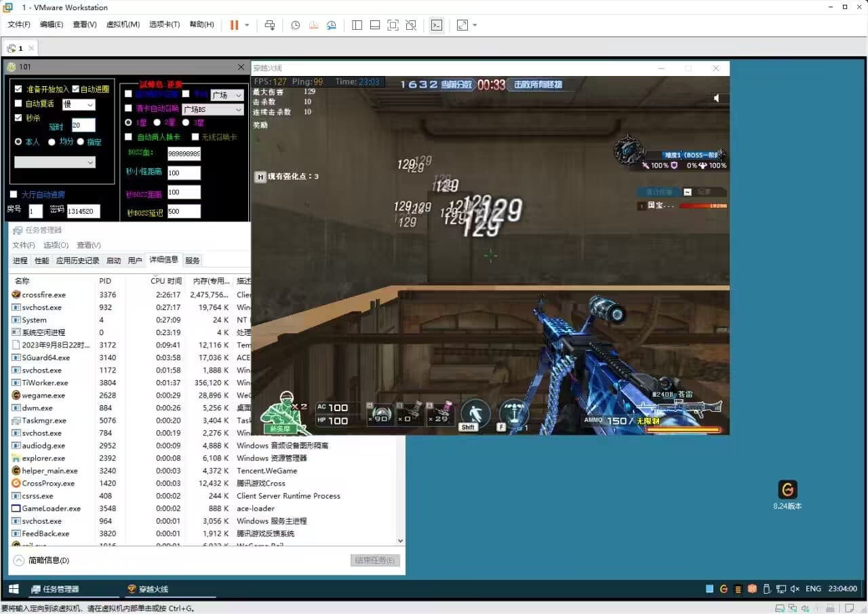
Task: Enable the 无线召唤卡 checkbox
Action: point(195,137)
